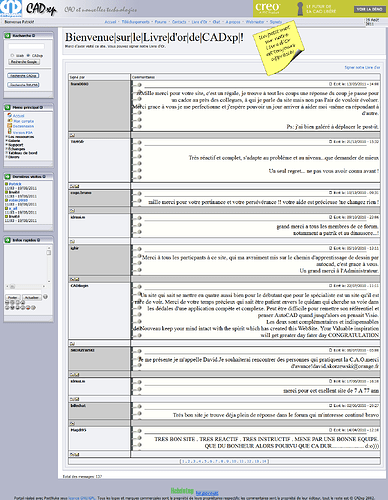Click Signer notre Livre d'or link

coord(362,67)
